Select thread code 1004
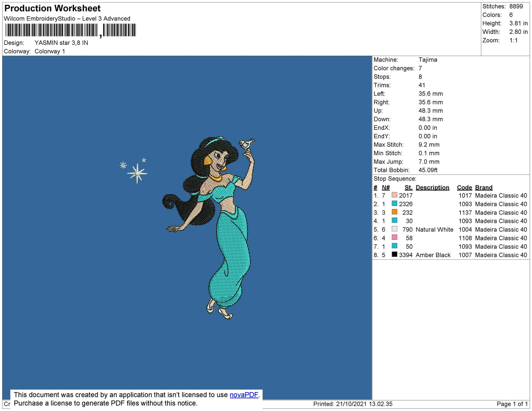This screenshot has width=532, height=411. pyautogui.click(x=465, y=229)
